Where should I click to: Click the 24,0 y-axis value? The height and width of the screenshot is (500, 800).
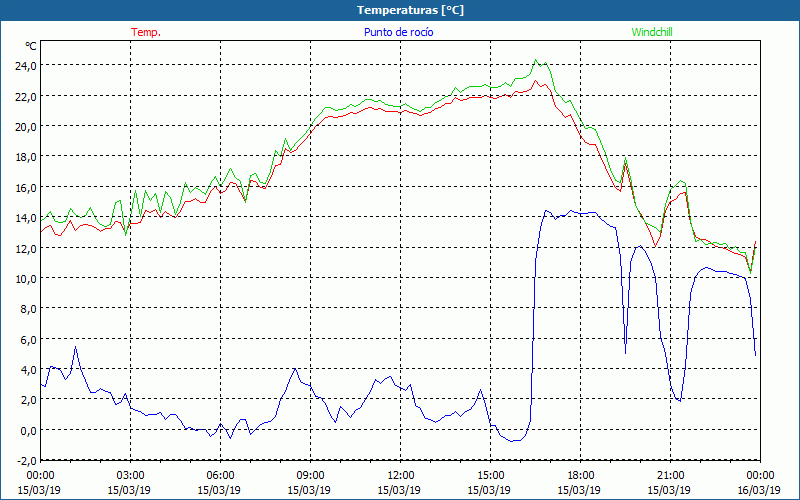pos(26,65)
